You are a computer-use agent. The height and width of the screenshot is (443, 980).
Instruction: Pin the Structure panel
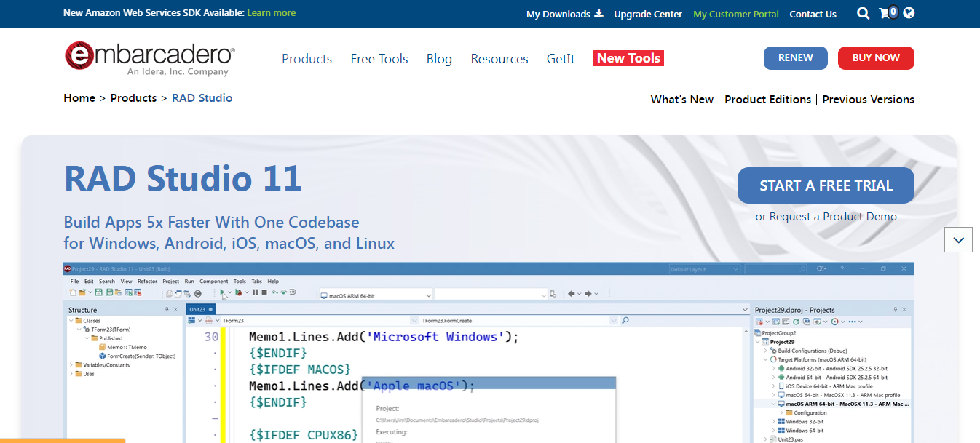click(x=167, y=310)
